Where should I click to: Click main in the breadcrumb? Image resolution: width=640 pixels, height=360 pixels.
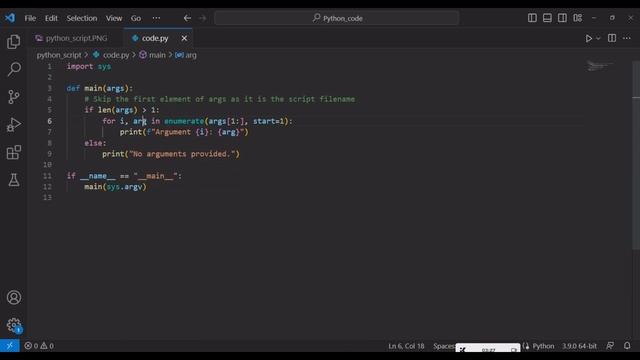pyautogui.click(x=157, y=55)
